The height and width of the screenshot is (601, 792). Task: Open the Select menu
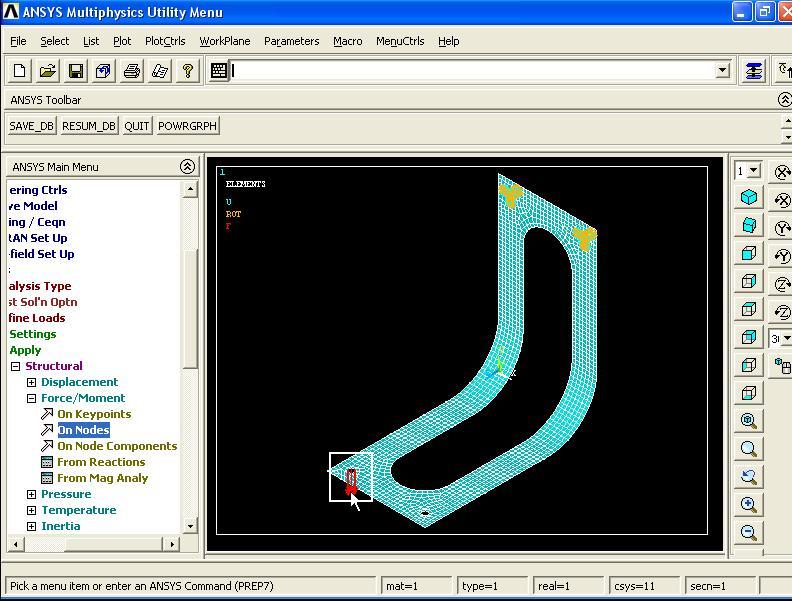[55, 41]
